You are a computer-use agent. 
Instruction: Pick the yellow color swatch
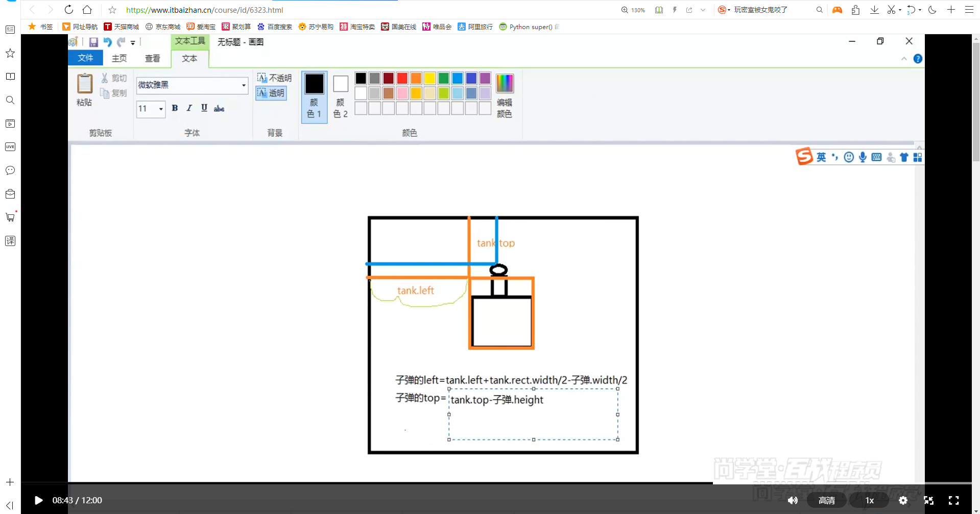[x=430, y=78]
